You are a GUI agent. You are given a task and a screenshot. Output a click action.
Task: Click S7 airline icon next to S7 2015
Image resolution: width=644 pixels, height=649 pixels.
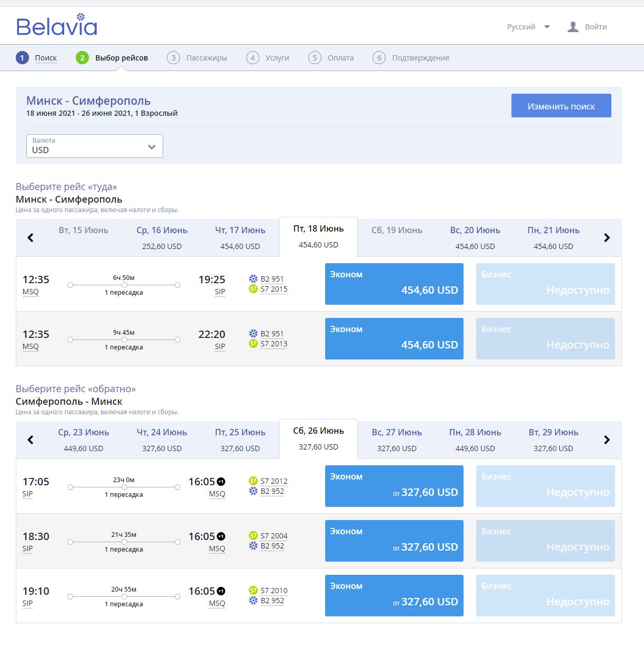253,289
